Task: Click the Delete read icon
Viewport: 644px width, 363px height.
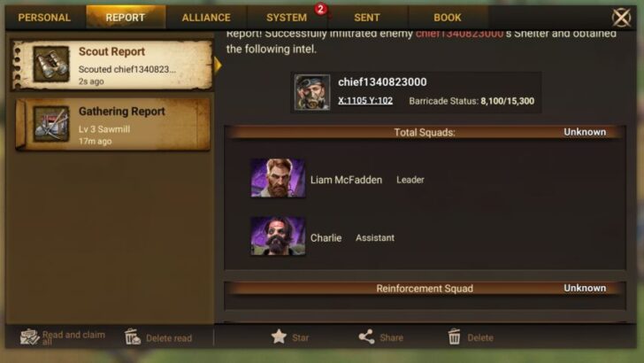Action: pos(133,336)
